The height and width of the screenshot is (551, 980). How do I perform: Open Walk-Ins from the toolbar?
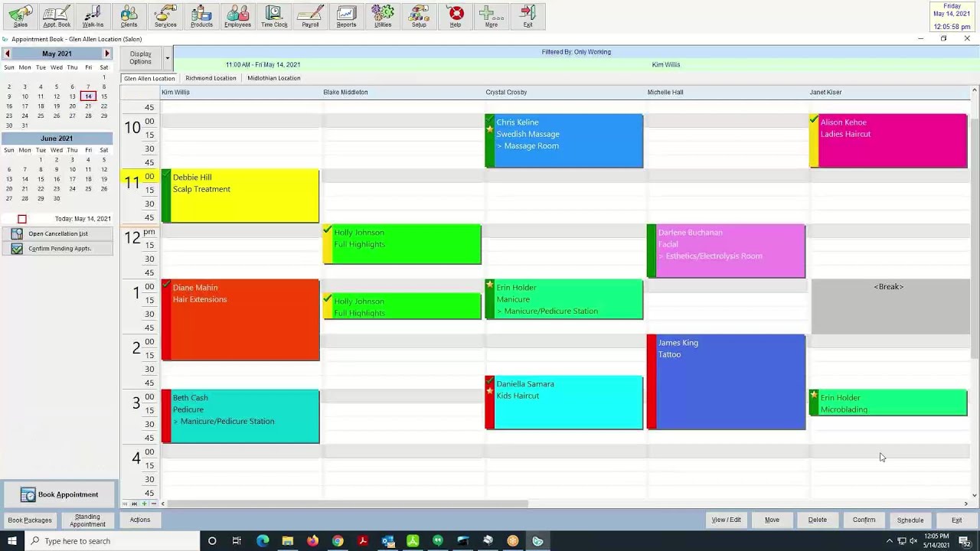[x=93, y=16]
